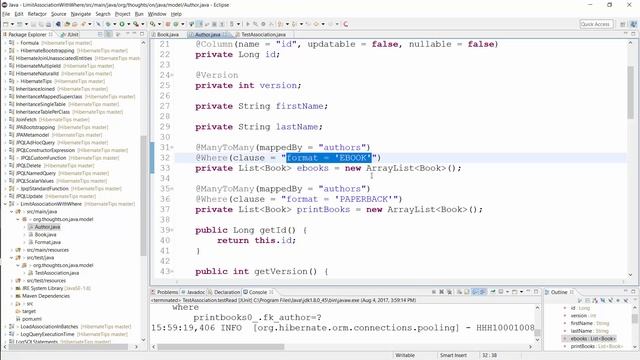Toggle code folding at line 39
This screenshot has height=360, width=640.
[172, 230]
